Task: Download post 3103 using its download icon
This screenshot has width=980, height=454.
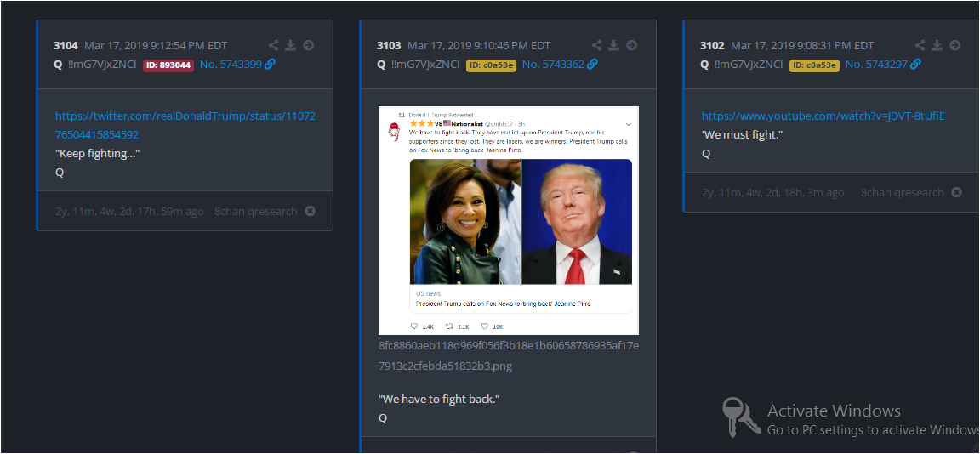Action: [613, 45]
